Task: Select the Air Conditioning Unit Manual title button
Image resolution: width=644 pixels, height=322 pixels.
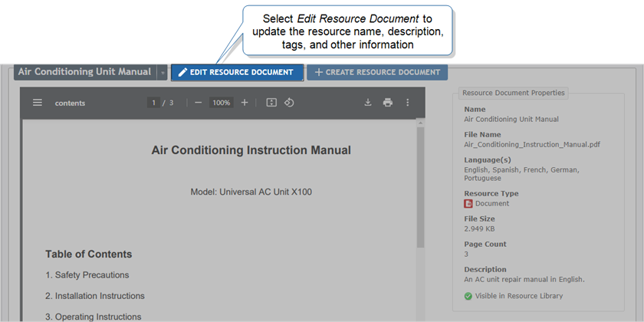Action: (x=85, y=72)
